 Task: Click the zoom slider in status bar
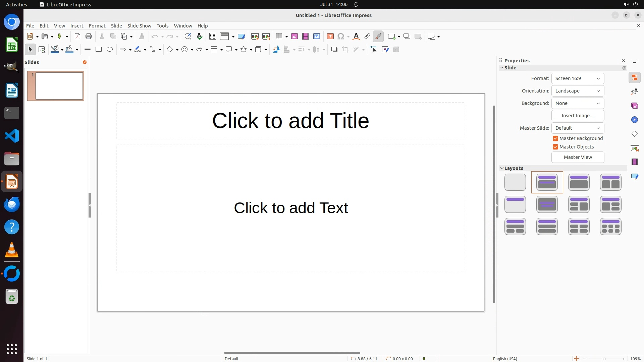[x=604, y=359]
